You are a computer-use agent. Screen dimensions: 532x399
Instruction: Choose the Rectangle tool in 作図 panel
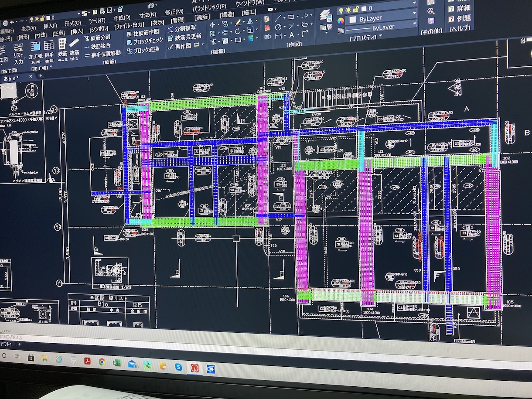(291, 17)
